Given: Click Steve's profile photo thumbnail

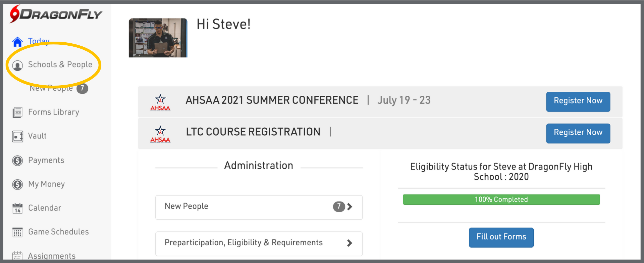Looking at the screenshot, I should click(x=158, y=38).
